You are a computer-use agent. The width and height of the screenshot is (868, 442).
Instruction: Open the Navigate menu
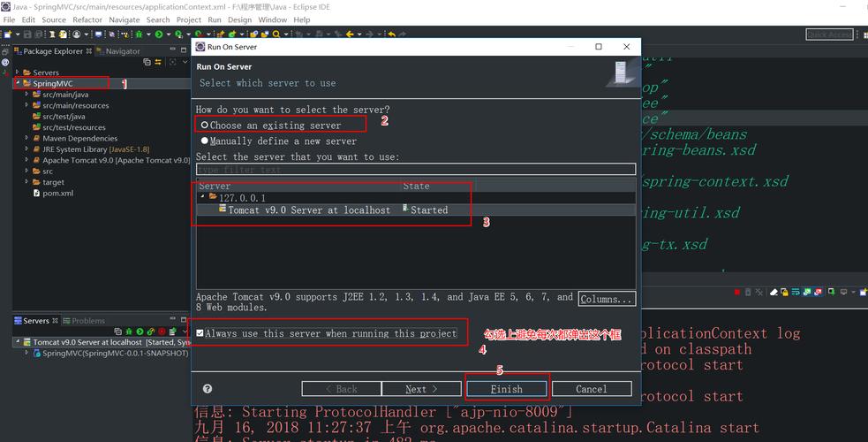[x=124, y=19]
